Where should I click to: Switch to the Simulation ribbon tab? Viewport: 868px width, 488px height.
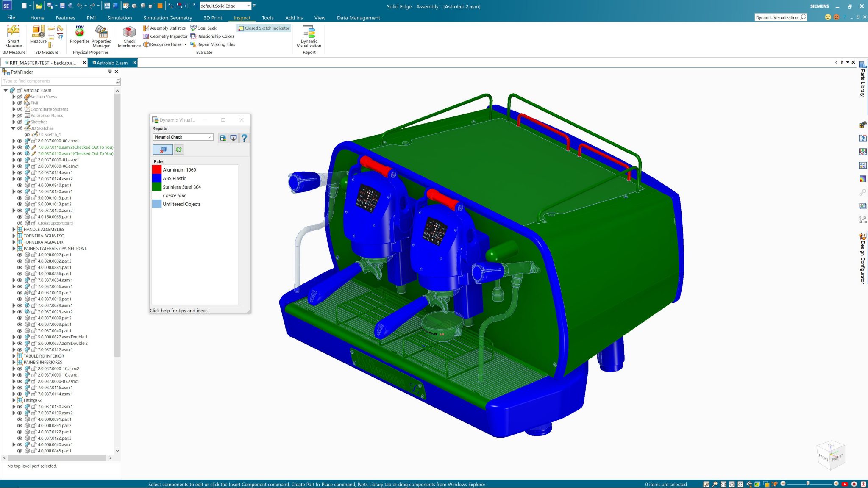[120, 18]
